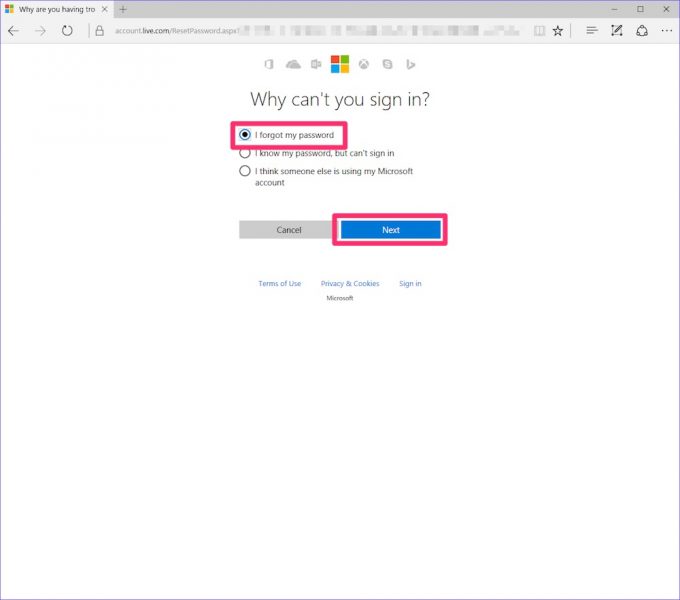Click the blue Next button

coord(391,230)
